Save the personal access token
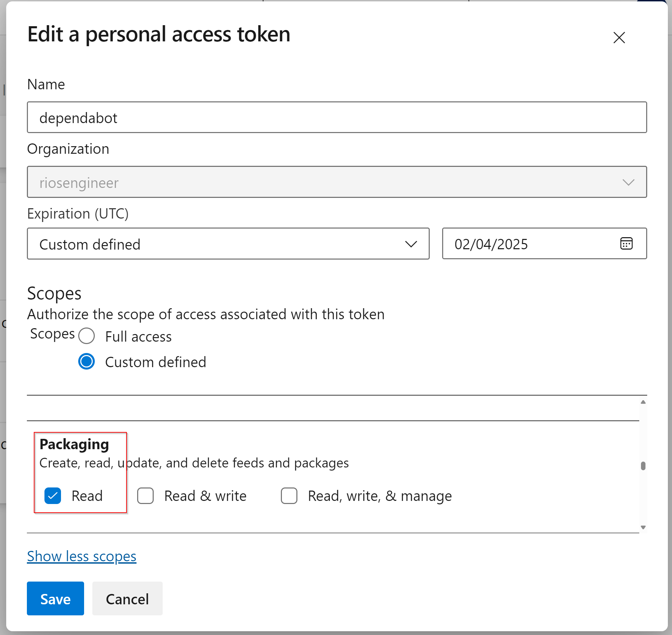The width and height of the screenshot is (672, 635). click(x=55, y=599)
